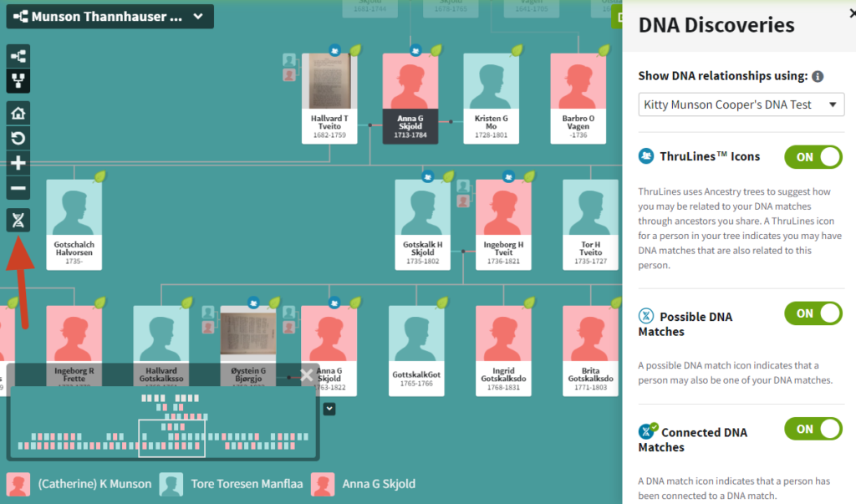Toggle Possible DNA Matches switch
The width and height of the screenshot is (856, 504).
pyautogui.click(x=813, y=314)
